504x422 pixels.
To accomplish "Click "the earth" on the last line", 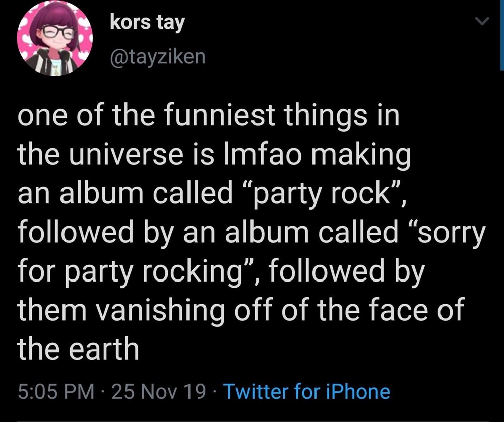I will click(x=78, y=349).
